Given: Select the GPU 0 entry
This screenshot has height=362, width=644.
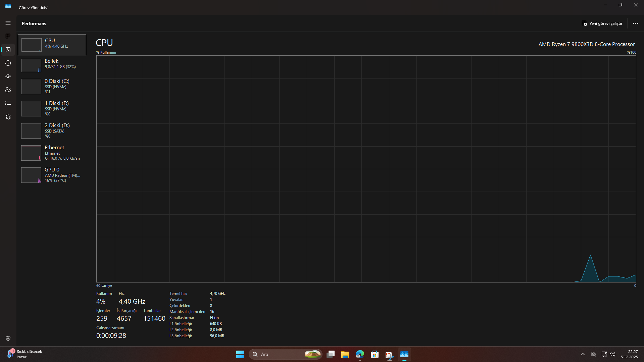Looking at the screenshot, I should pos(52,175).
